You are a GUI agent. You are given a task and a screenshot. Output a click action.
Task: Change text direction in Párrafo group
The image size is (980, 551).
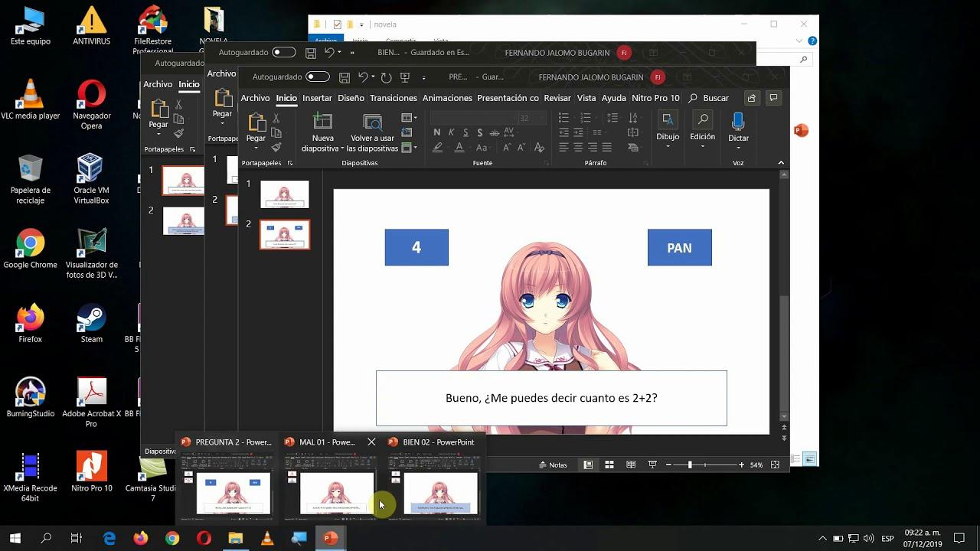click(x=633, y=118)
